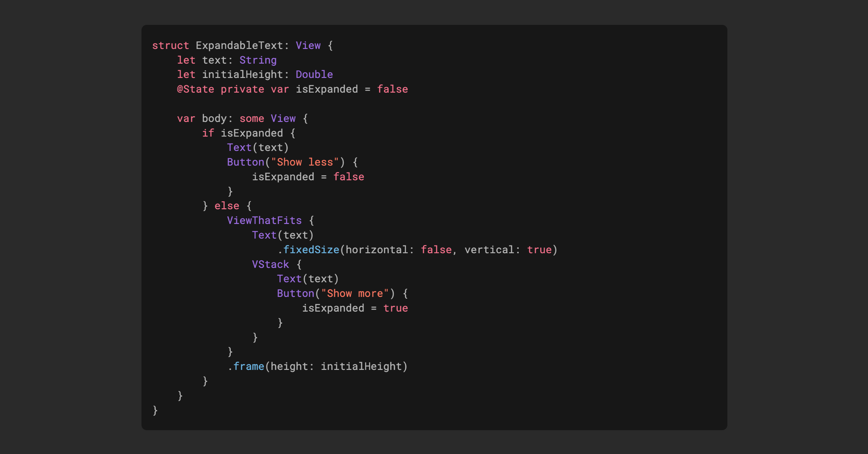Click the VStack declaration
The image size is (868, 454).
click(x=271, y=264)
